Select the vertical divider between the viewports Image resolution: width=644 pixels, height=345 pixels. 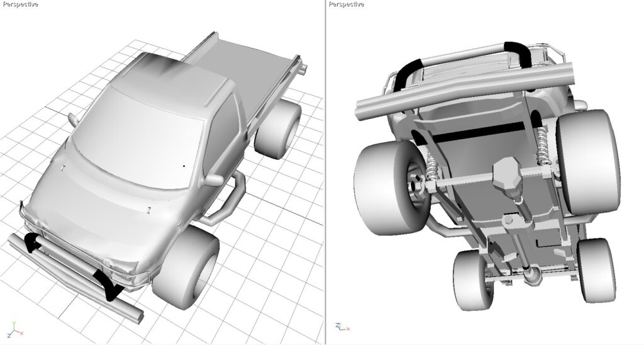pos(325,172)
